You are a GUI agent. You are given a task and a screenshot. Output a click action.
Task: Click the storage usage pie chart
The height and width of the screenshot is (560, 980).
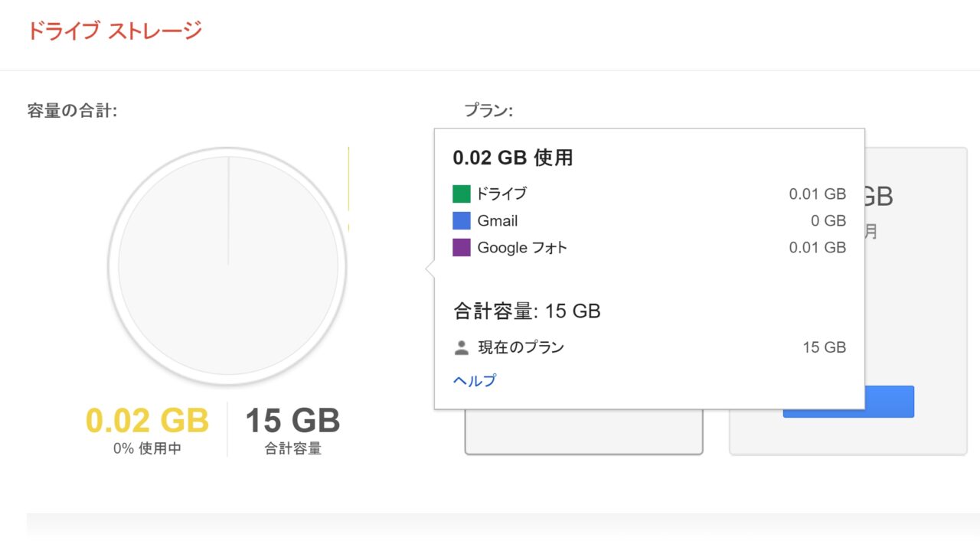click(x=227, y=266)
